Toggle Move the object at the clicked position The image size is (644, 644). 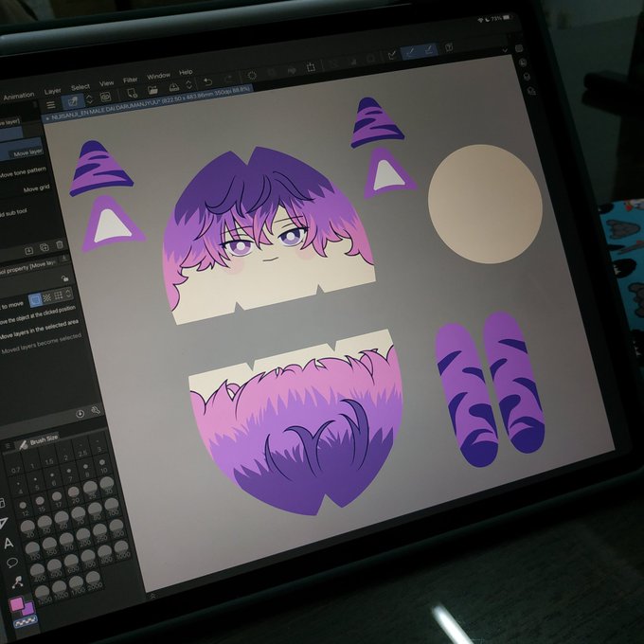click(x=38, y=315)
